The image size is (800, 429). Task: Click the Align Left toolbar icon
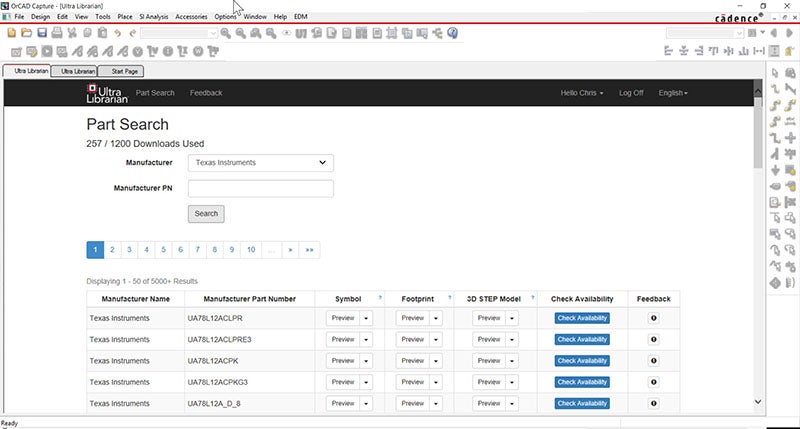point(668,51)
